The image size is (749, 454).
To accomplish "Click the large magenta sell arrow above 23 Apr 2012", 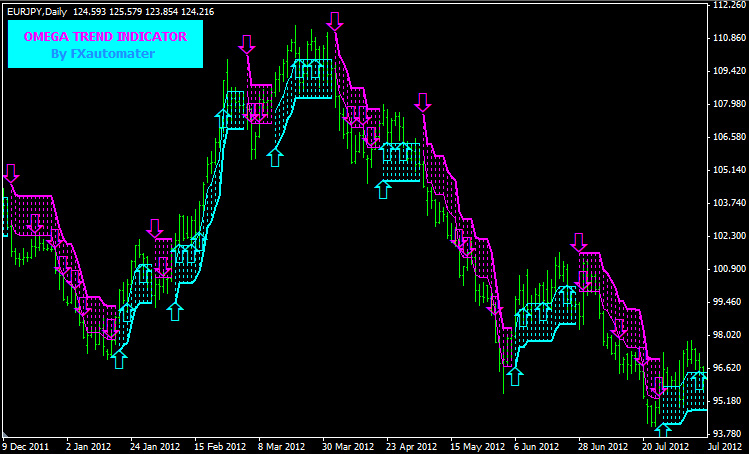I will [x=422, y=103].
